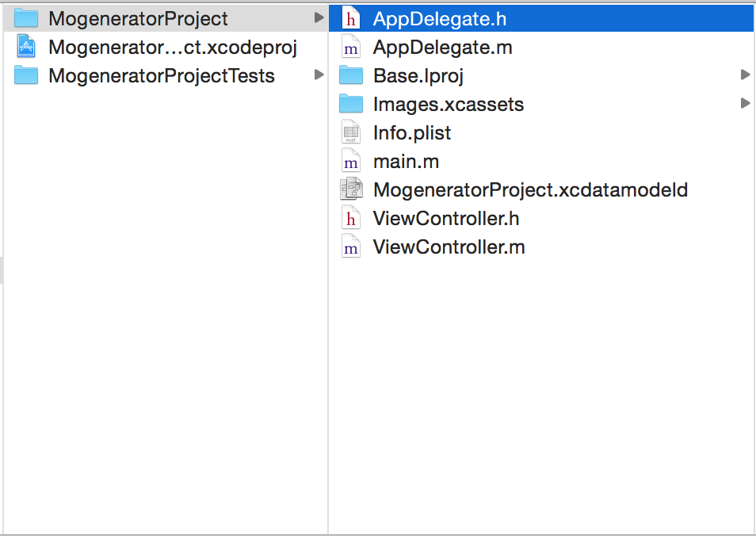Select the ViewController.m file name

pyautogui.click(x=449, y=247)
